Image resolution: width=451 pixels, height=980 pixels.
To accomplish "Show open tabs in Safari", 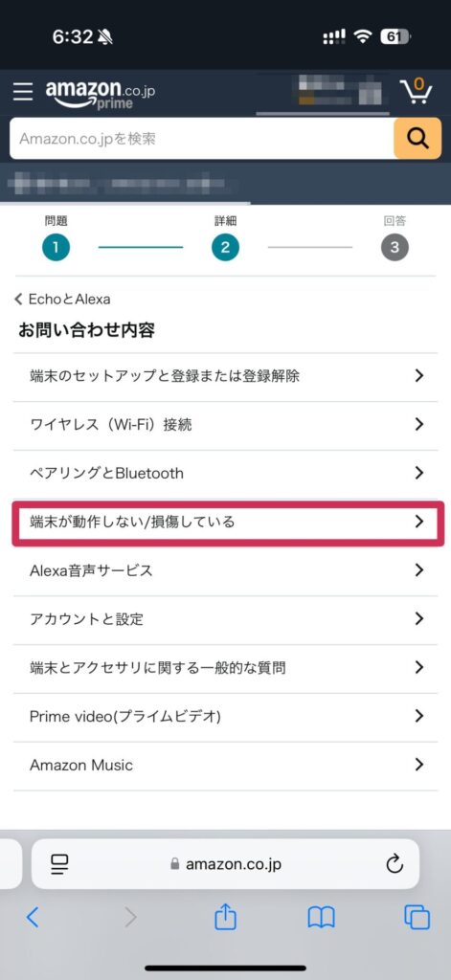I will pyautogui.click(x=417, y=918).
